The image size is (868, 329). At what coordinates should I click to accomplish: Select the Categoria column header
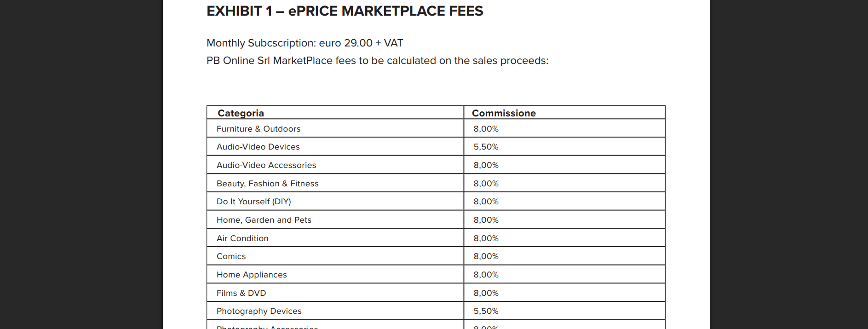pos(241,113)
